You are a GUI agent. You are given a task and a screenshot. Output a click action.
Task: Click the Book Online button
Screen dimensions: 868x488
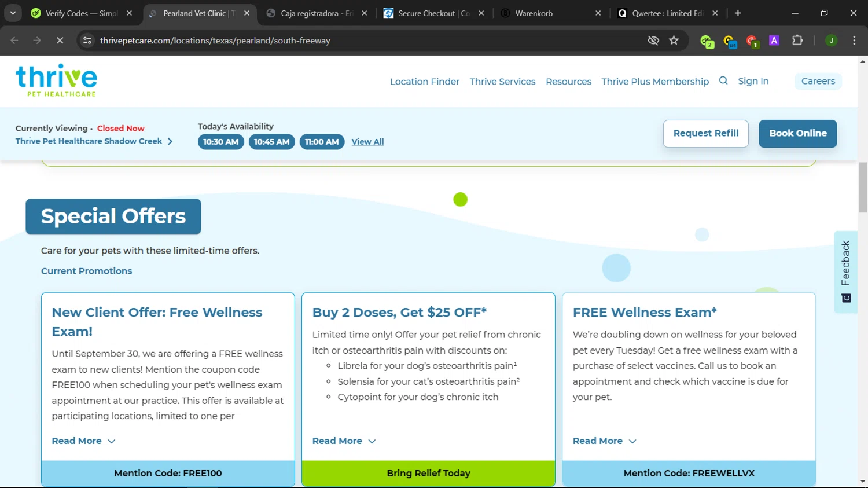click(797, 133)
